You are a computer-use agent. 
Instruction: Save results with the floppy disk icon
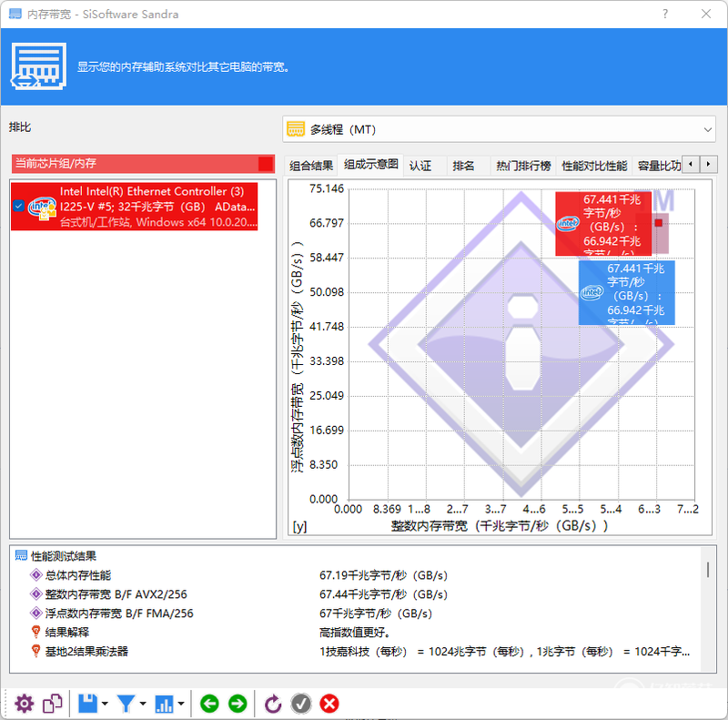point(87,704)
